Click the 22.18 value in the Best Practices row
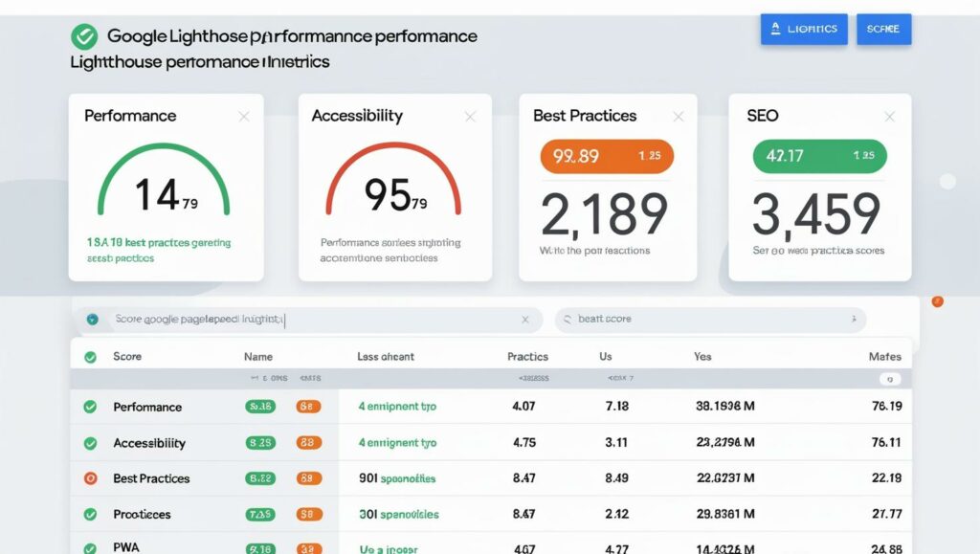The image size is (980, 554). click(x=887, y=478)
